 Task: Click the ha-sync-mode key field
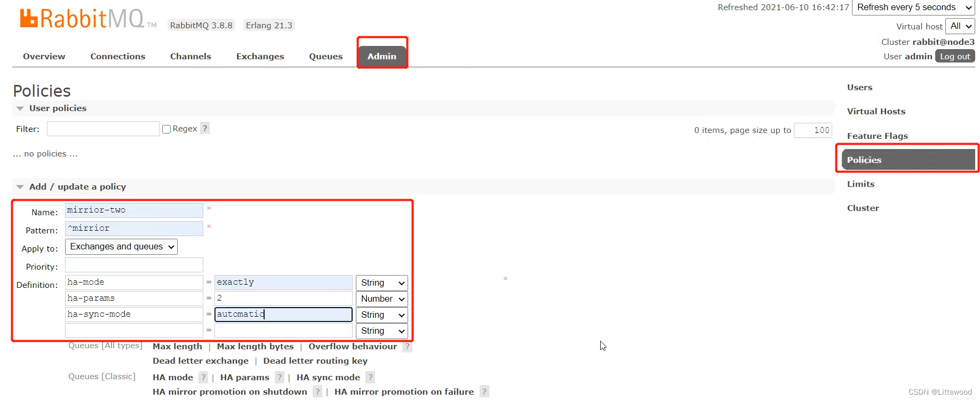tap(134, 315)
